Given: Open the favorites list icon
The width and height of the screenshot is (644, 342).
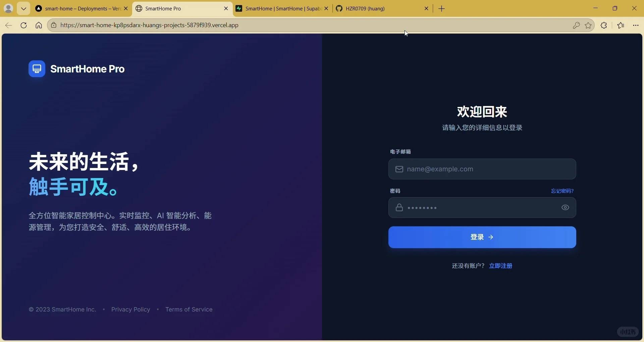Looking at the screenshot, I should [x=621, y=25].
